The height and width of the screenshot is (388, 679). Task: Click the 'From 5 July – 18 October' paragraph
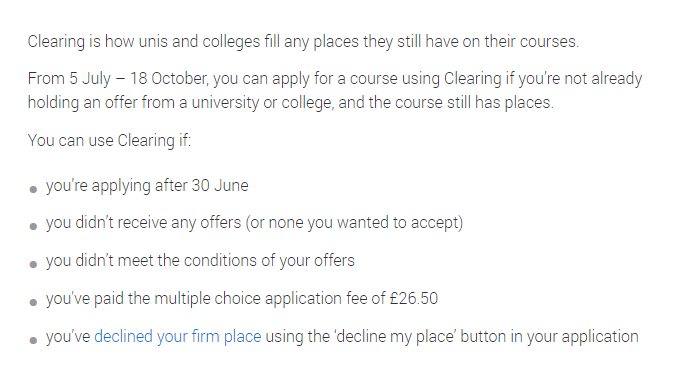[335, 91]
